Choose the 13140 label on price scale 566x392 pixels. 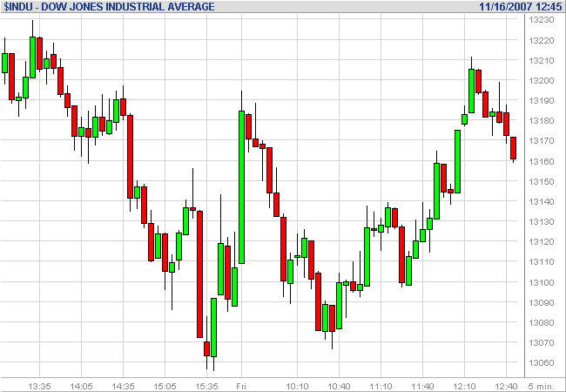point(541,201)
